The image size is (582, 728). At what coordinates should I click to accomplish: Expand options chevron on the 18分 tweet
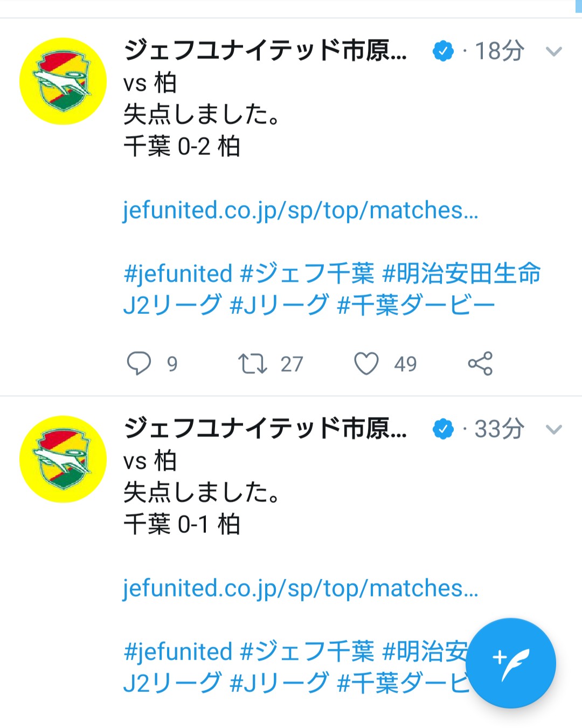[x=553, y=52]
